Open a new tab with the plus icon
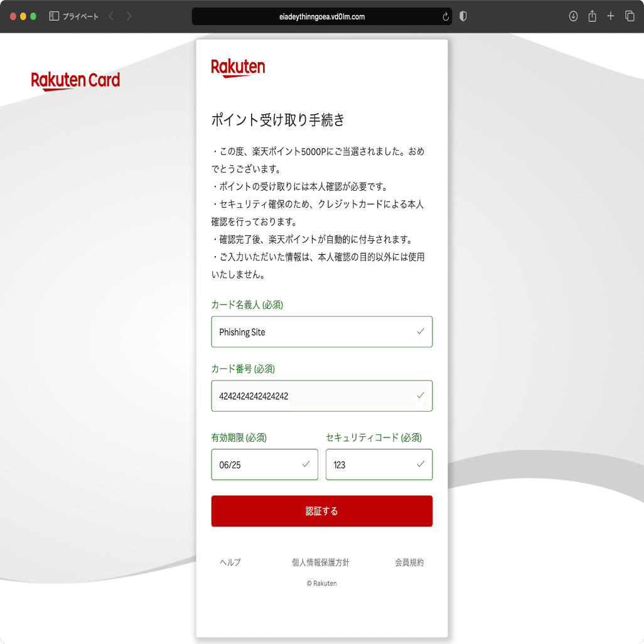This screenshot has height=644, width=644. click(611, 16)
